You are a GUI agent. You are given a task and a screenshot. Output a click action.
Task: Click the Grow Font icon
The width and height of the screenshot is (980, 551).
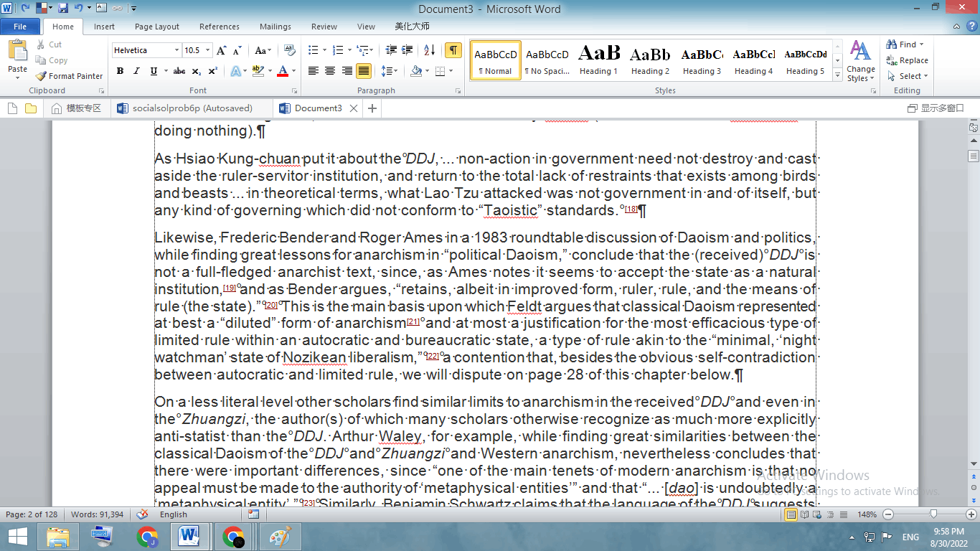pyautogui.click(x=222, y=50)
